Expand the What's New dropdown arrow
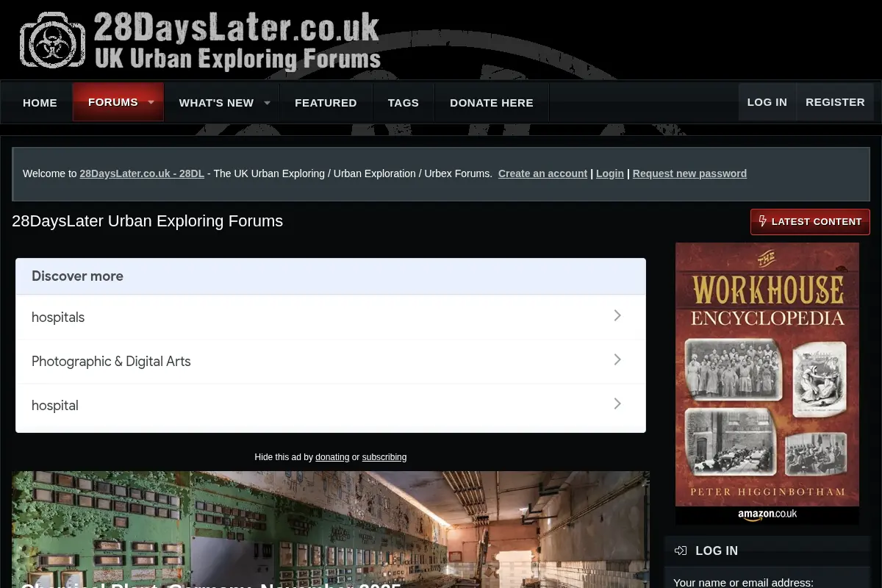The height and width of the screenshot is (588, 882). point(267,103)
